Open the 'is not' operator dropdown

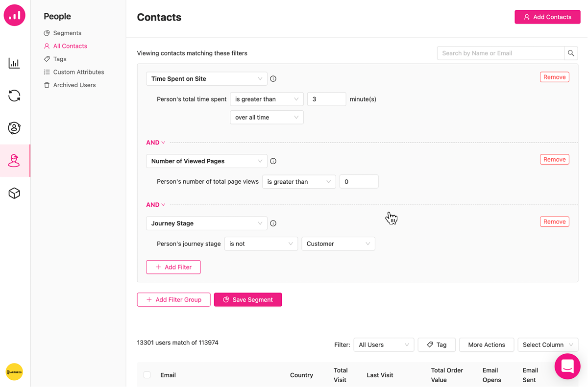click(261, 244)
